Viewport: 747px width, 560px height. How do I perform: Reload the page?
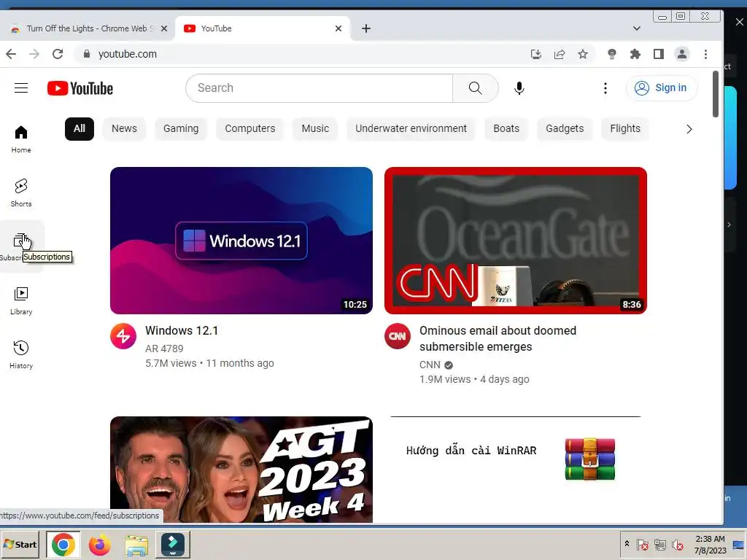click(x=58, y=54)
